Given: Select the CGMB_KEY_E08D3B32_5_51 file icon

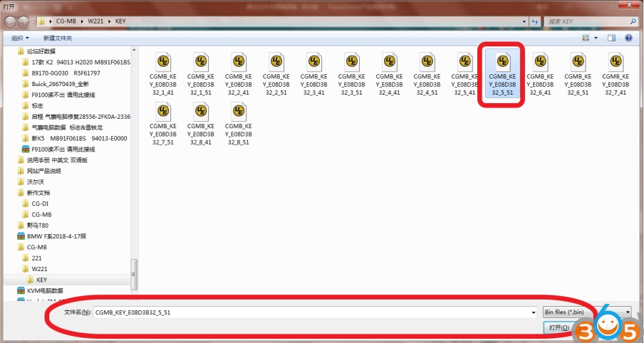Looking at the screenshot, I should coord(503,61).
